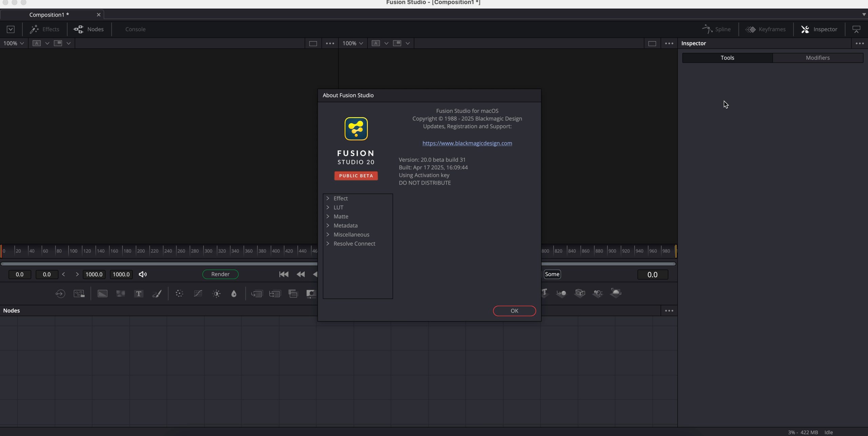868x436 pixels.
Task: Add a Fast Noise tool
Action: (x=120, y=293)
